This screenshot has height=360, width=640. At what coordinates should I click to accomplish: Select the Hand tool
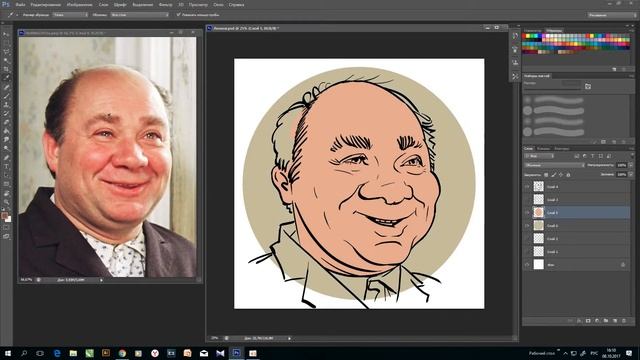point(6,193)
